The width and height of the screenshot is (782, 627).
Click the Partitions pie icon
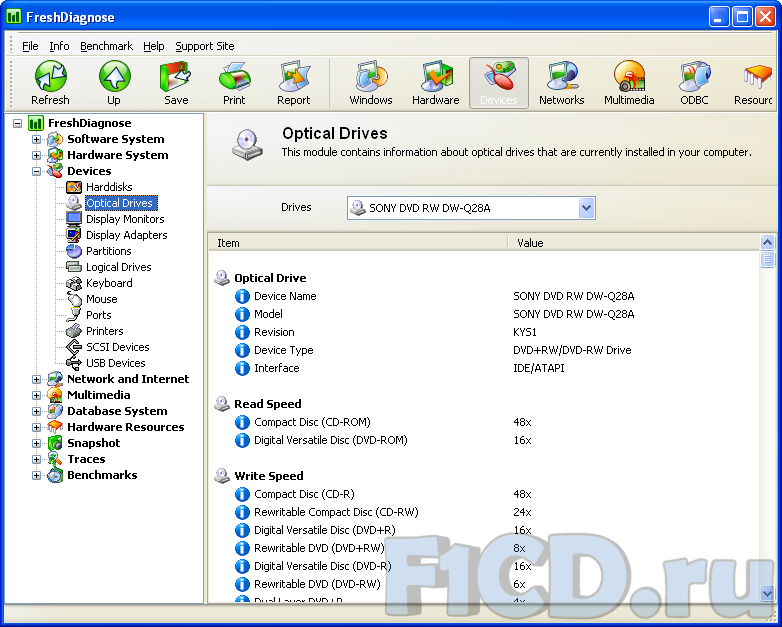tap(74, 251)
